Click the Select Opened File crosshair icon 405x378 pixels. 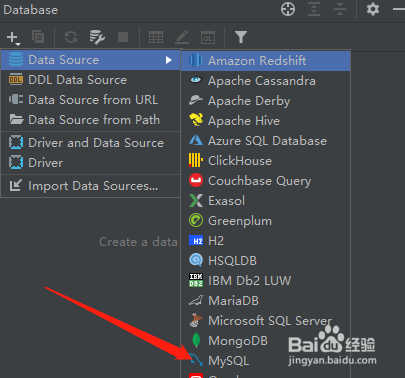click(x=288, y=9)
